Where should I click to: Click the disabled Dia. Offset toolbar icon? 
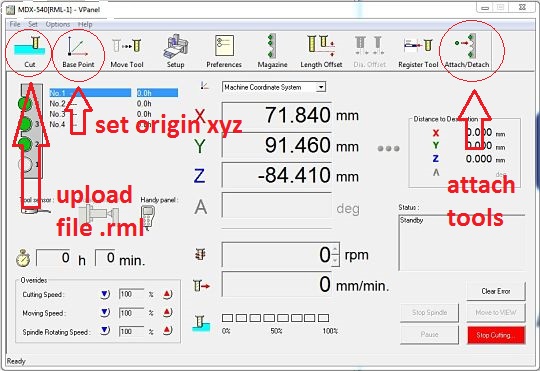click(x=370, y=51)
